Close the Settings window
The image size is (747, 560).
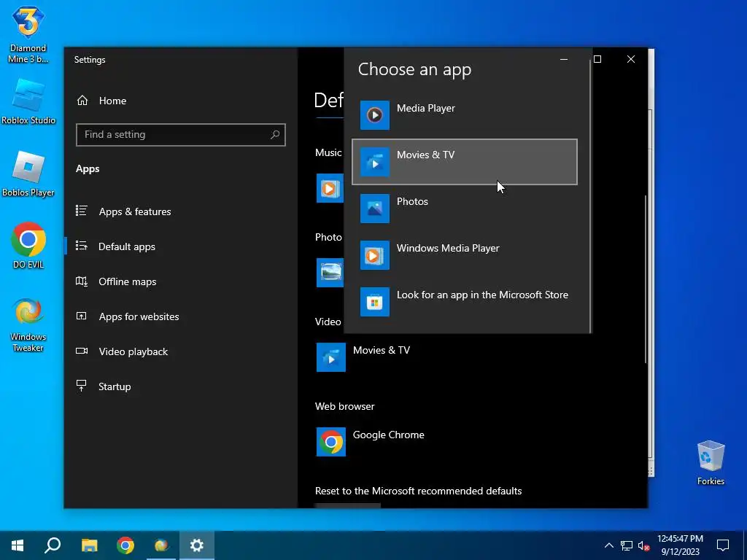(631, 59)
